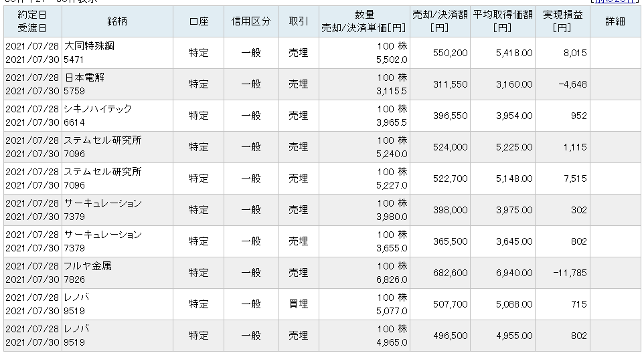Click unit price 5,077.0

(x=392, y=311)
